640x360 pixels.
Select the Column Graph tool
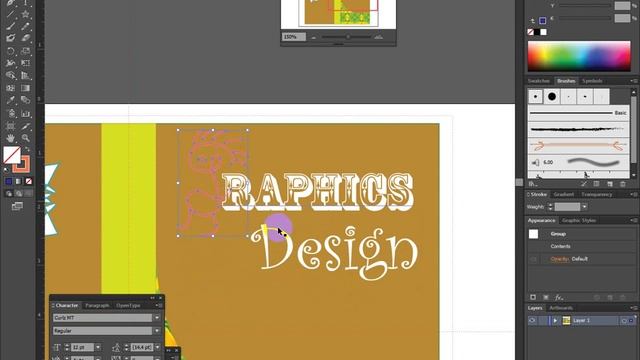(25, 113)
